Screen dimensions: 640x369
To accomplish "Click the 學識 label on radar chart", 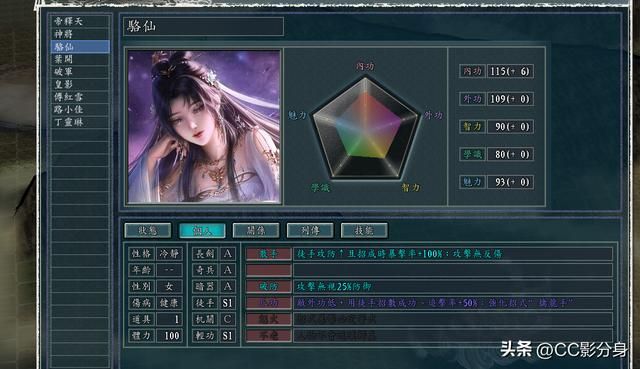I will pyautogui.click(x=320, y=188).
